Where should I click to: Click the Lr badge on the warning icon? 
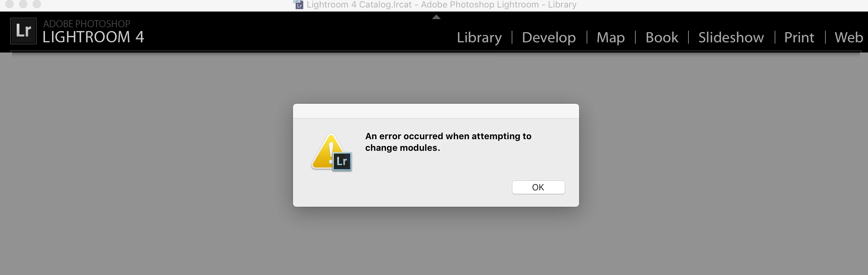(x=342, y=162)
